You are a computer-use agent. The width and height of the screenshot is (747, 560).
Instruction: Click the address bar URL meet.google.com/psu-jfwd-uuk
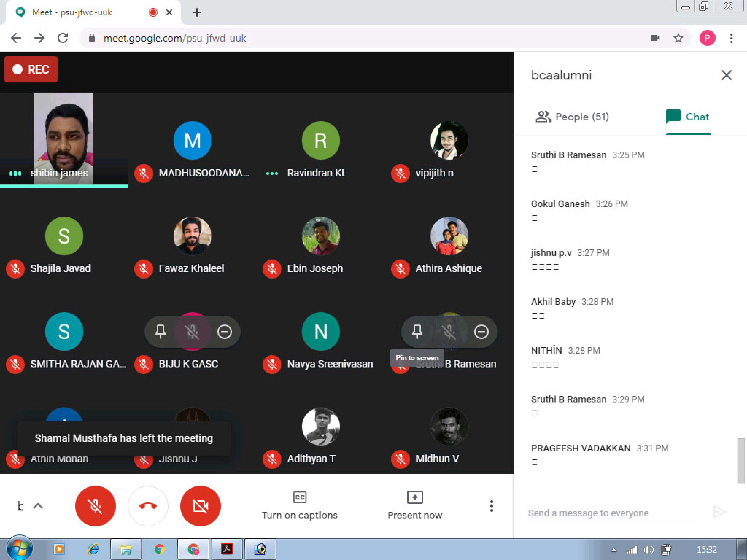pyautogui.click(x=175, y=38)
